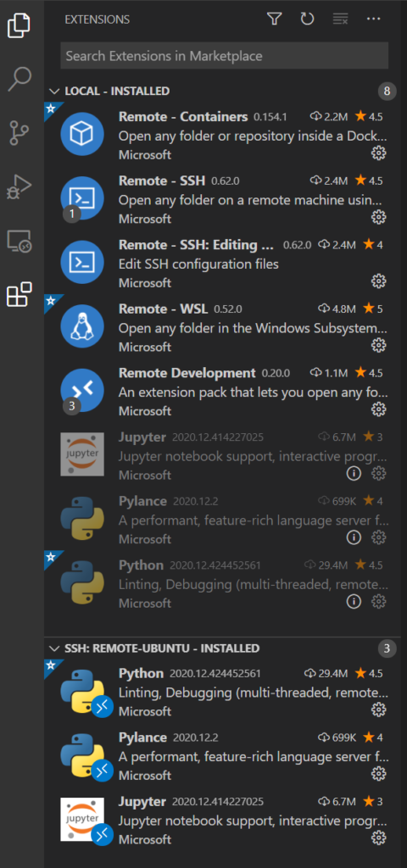Screen dimensions: 407x868
Task: Click the 2.2M downloads on Remote - Containers
Action: 329,117
